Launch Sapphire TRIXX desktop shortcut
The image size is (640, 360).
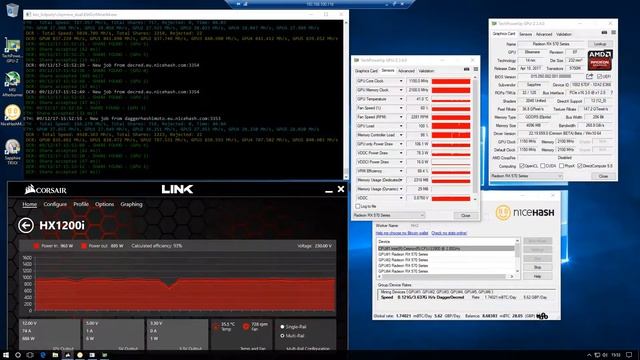pos(12,151)
